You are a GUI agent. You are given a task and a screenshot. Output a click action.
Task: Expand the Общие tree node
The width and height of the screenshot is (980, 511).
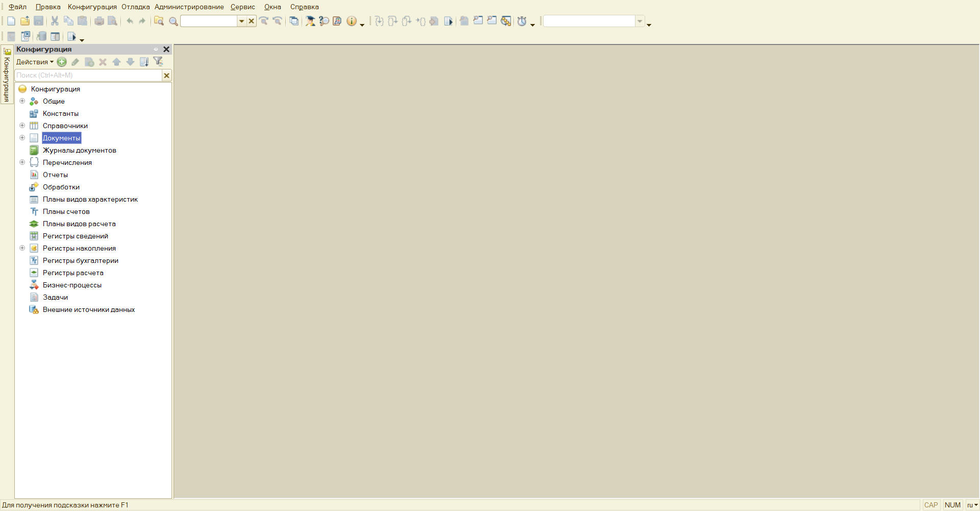point(22,101)
